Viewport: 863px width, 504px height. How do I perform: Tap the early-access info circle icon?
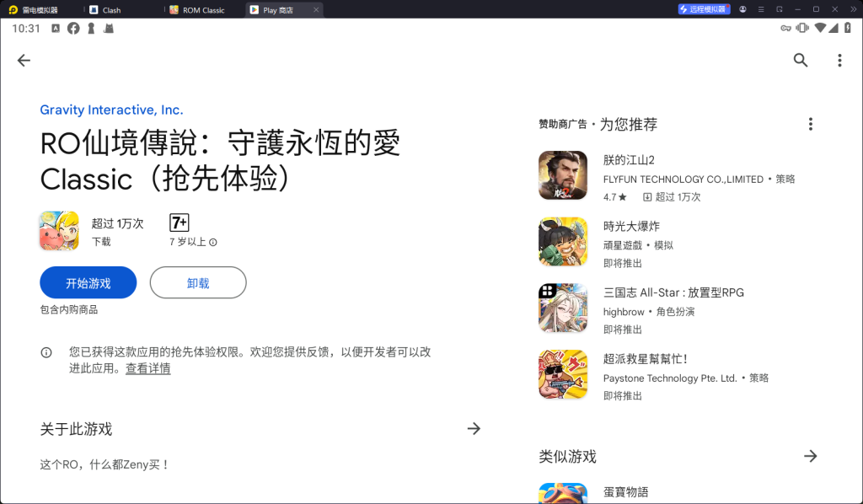pyautogui.click(x=46, y=352)
